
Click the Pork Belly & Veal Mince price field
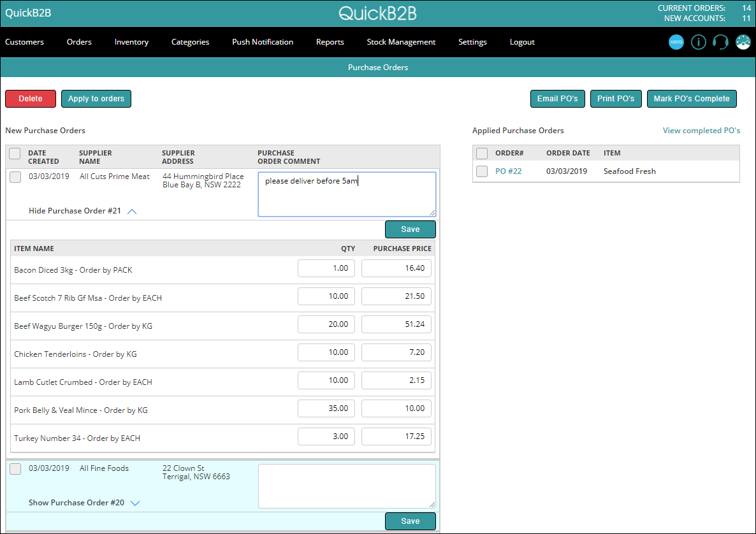(396, 408)
